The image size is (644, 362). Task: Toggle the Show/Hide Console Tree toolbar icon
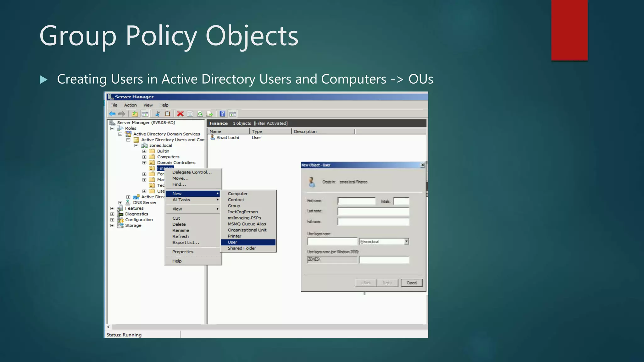click(145, 114)
